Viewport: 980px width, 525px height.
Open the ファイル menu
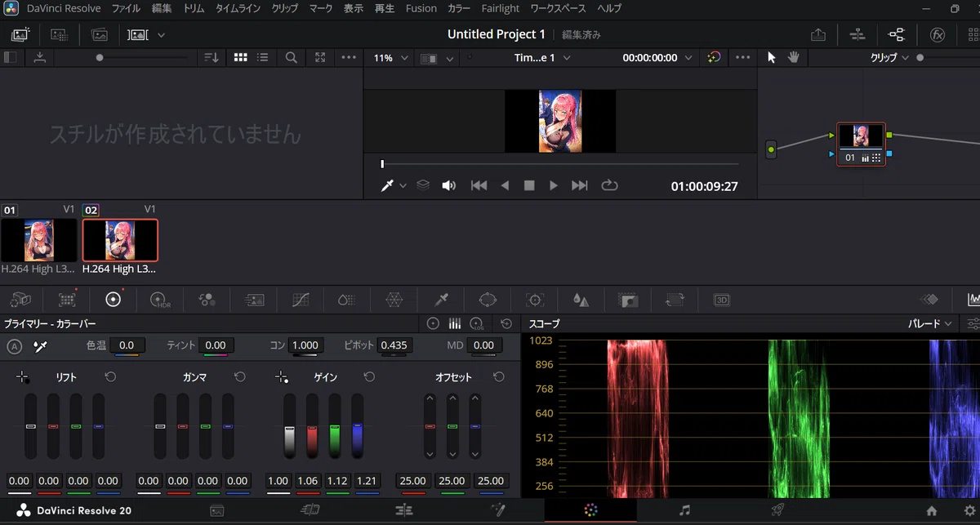126,8
